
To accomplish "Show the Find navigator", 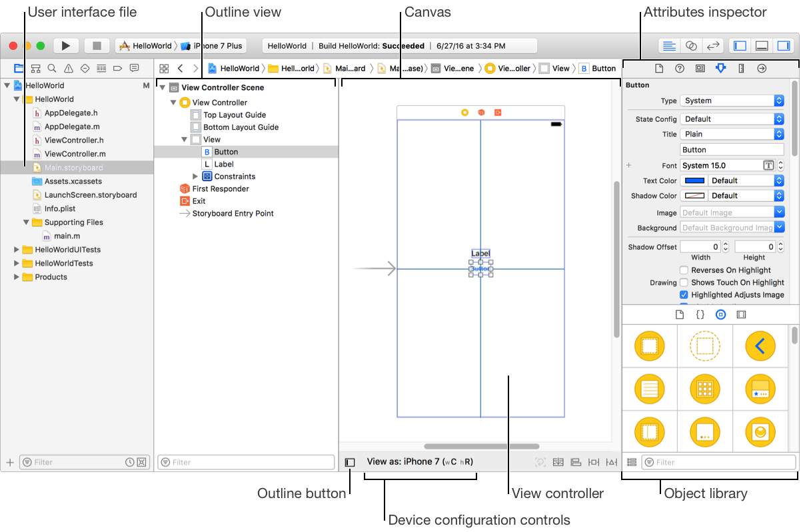I will pos(52,68).
